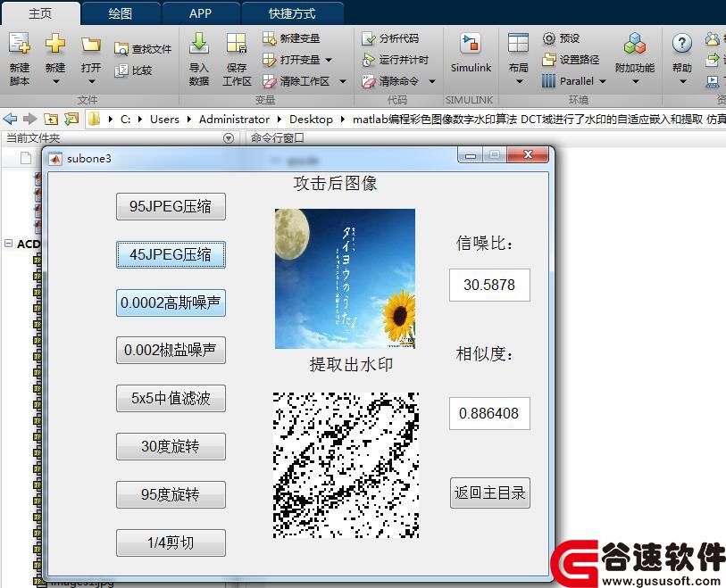
Task: Click the up one folder icon
Action: [x=51, y=119]
